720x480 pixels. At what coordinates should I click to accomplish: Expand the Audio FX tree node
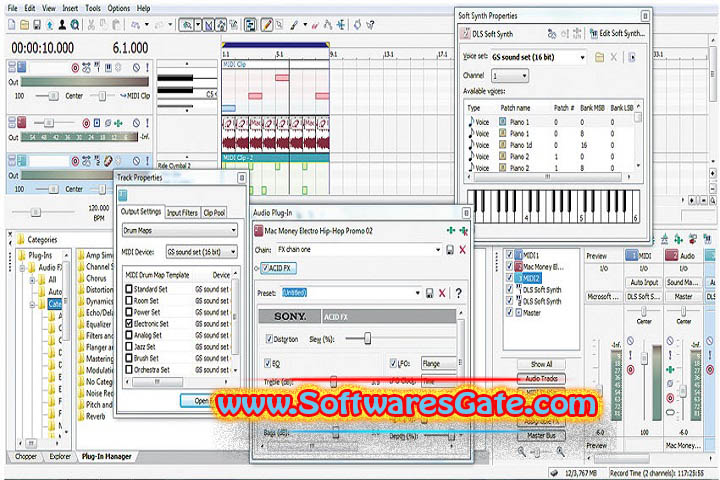pos(22,267)
